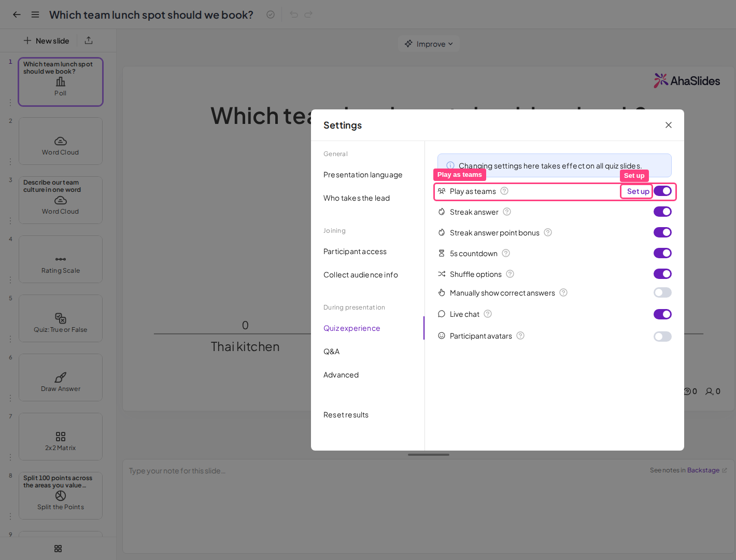Click help icon next to Play as teams
The image size is (736, 560).
pyautogui.click(x=504, y=191)
